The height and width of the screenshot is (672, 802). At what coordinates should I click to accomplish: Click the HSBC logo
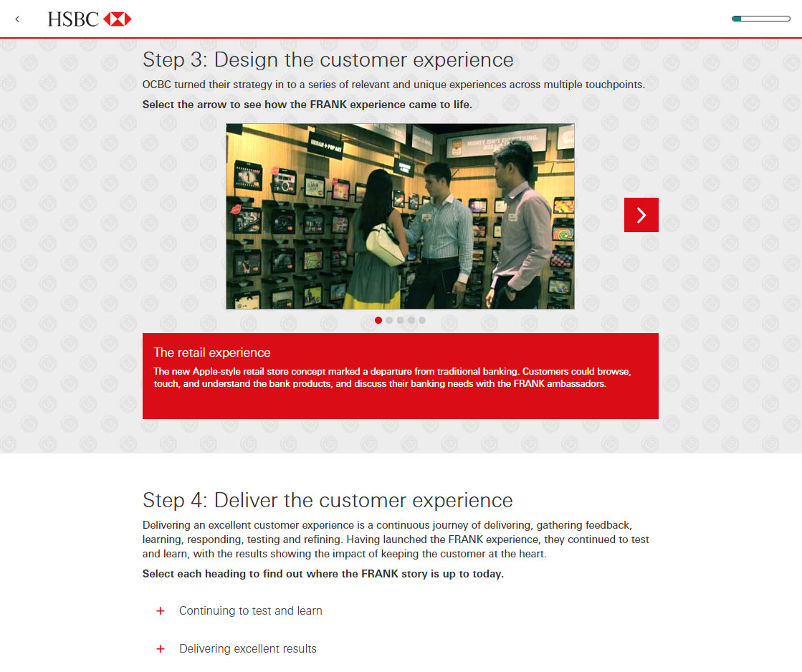click(90, 19)
